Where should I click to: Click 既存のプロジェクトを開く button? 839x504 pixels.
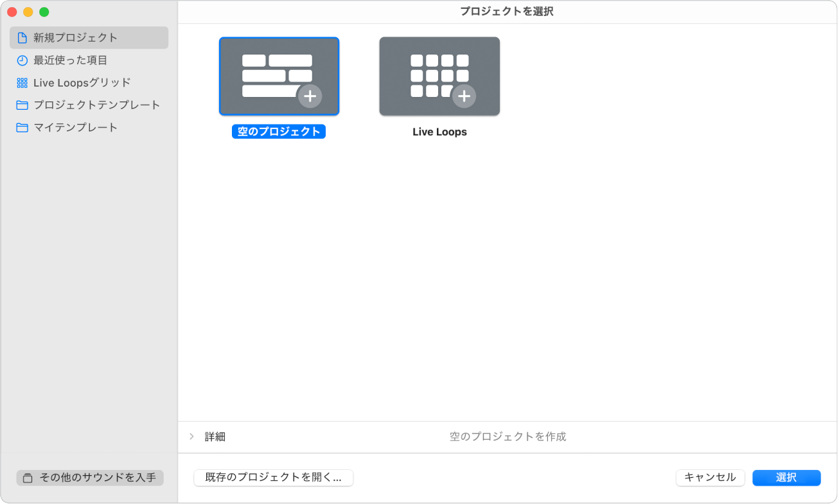[273, 478]
